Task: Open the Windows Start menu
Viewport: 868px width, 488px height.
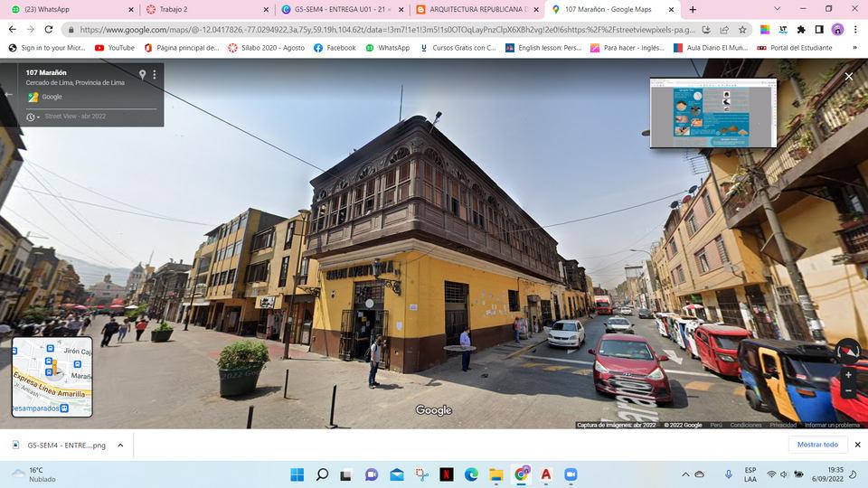Action: 297,474
